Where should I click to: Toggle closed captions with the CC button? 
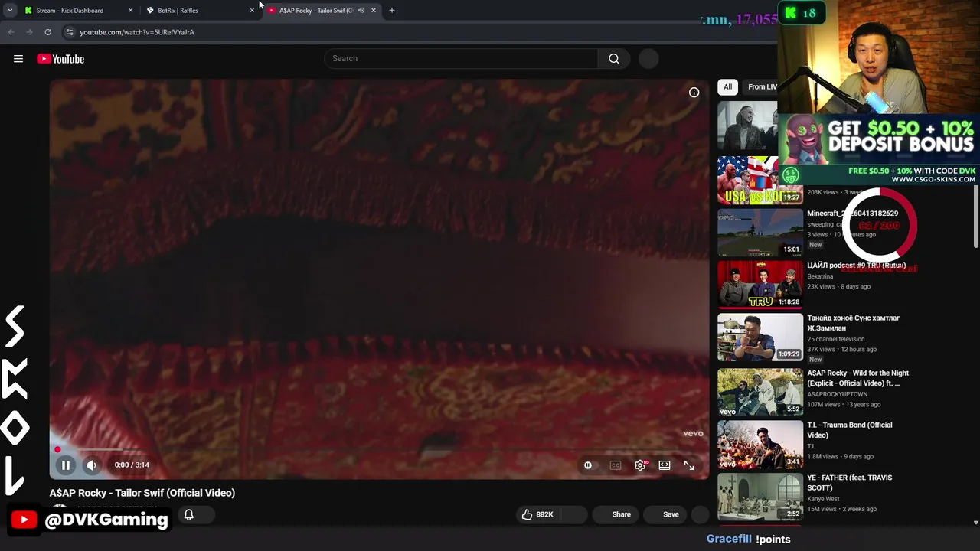point(616,465)
